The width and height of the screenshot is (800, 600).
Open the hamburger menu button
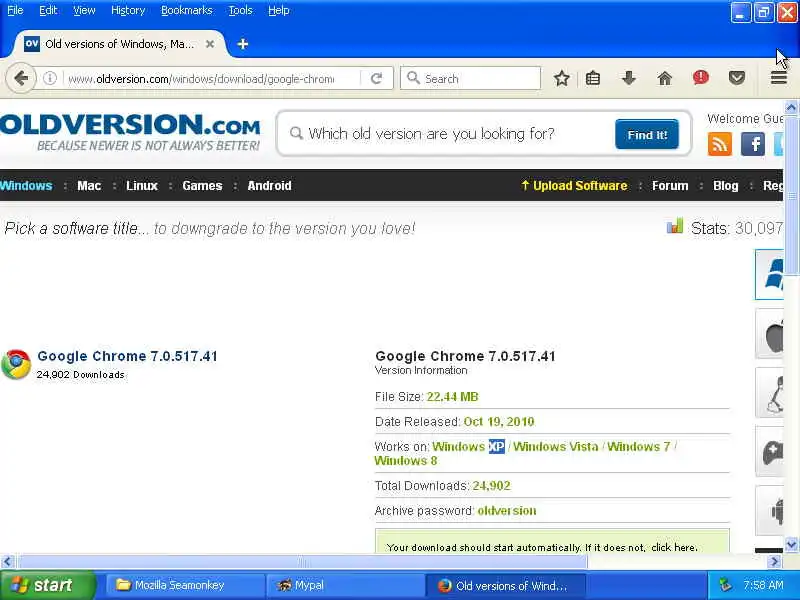pyautogui.click(x=779, y=78)
